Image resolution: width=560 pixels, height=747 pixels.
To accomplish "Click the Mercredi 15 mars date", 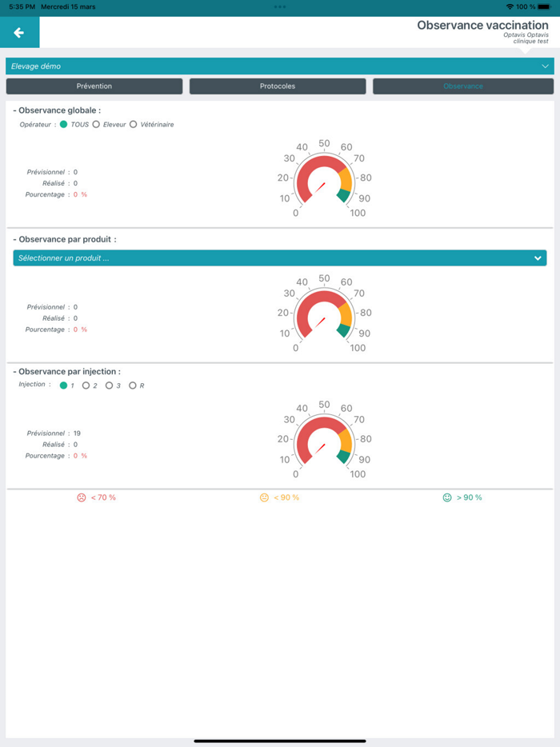I will pyautogui.click(x=68, y=6).
